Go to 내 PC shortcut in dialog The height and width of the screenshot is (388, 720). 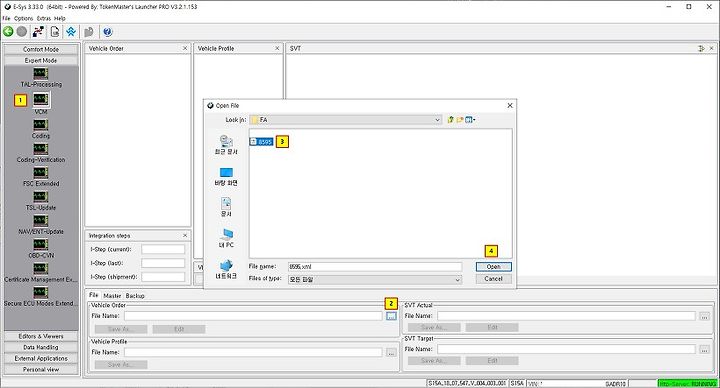[x=226, y=238]
